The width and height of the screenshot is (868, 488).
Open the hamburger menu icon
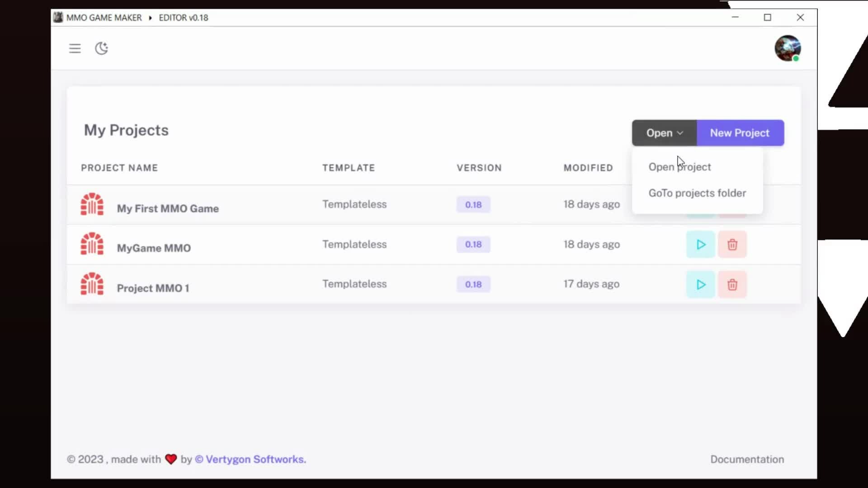tap(75, 48)
